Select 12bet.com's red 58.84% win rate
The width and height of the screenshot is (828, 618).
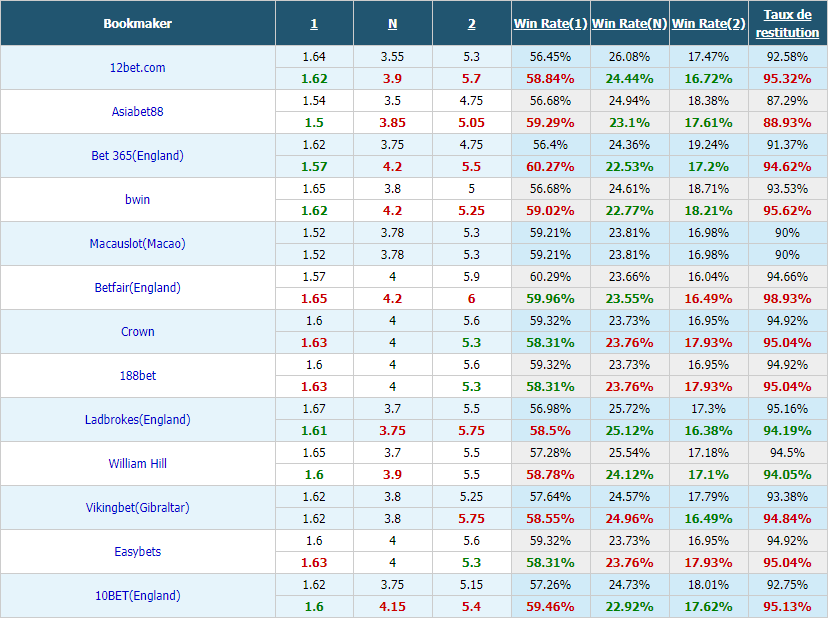(550, 79)
